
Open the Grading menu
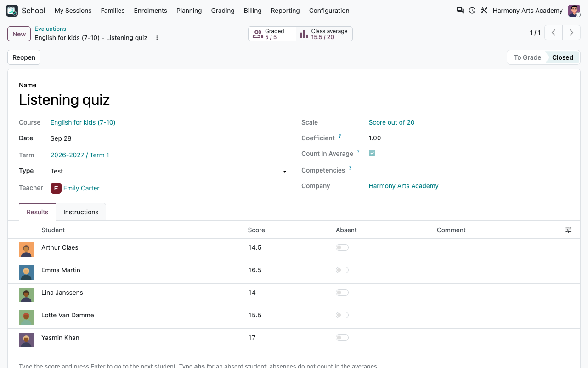(x=223, y=11)
